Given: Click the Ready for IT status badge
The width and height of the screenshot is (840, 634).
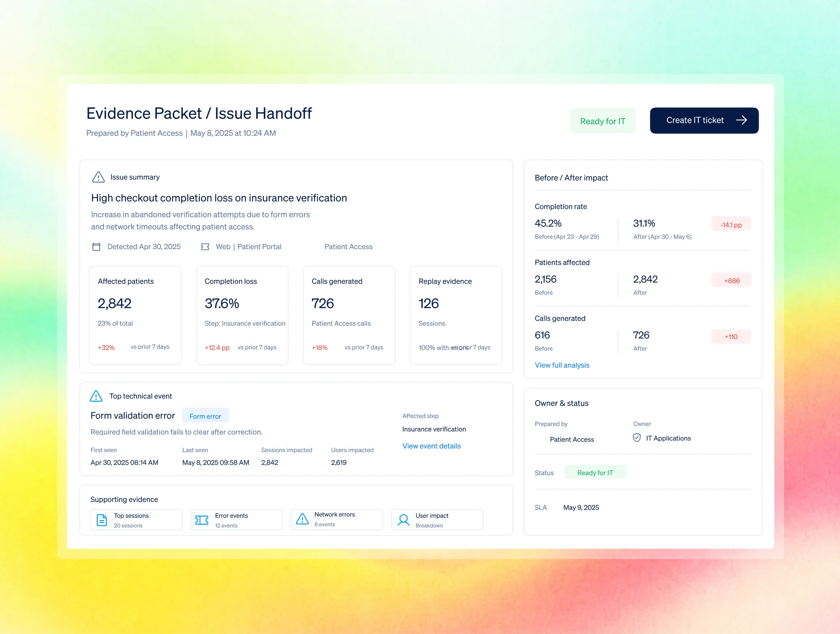Looking at the screenshot, I should pyautogui.click(x=595, y=473).
